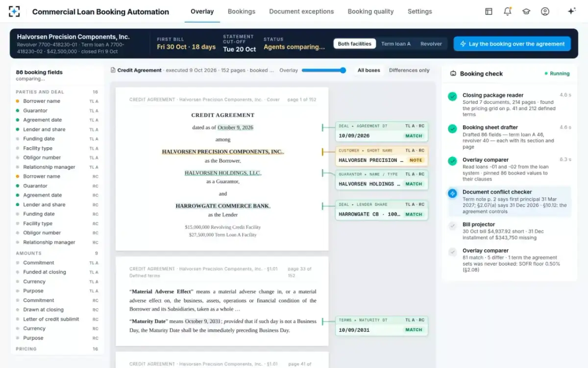Open the notifications bell

(507, 11)
